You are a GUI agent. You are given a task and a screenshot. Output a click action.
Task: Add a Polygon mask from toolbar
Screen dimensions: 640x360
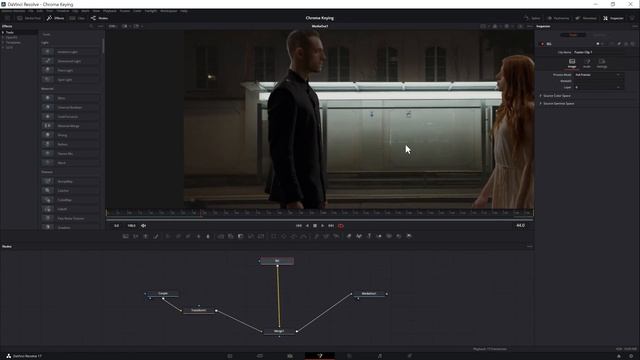[x=293, y=236]
